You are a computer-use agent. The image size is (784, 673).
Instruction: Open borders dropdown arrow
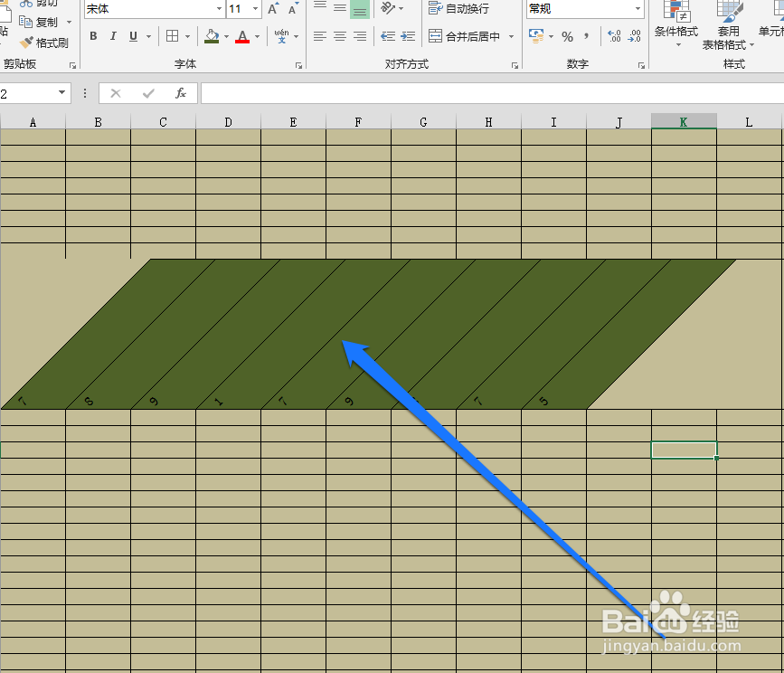click(x=187, y=36)
